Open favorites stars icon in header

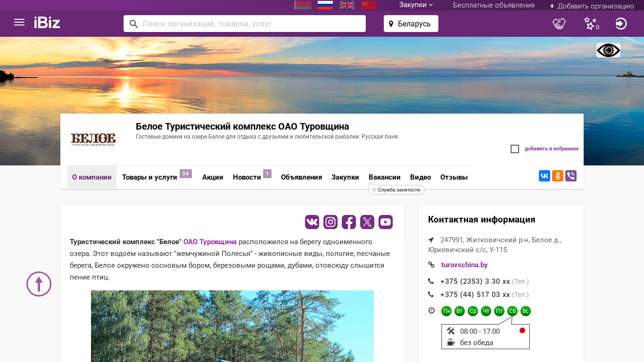590,24
